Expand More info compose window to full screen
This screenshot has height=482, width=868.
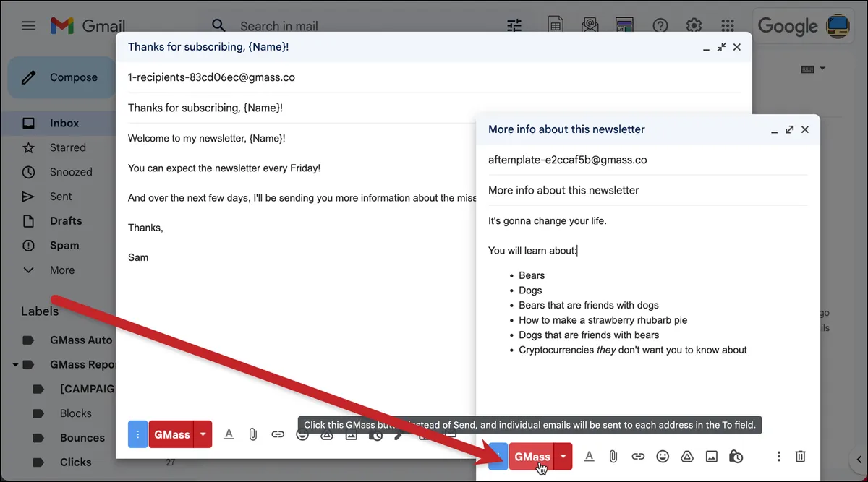tap(789, 129)
